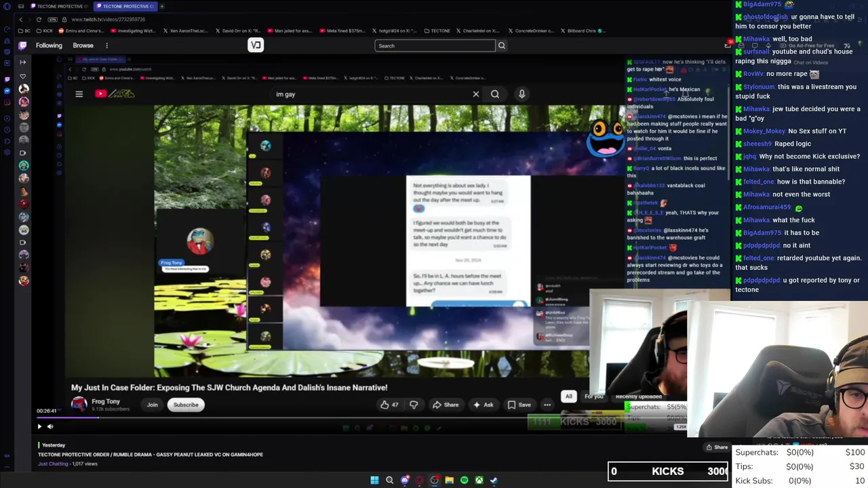This screenshot has width=868, height=488.
Task: Save the YouTube video to playlist
Action: coord(519,405)
